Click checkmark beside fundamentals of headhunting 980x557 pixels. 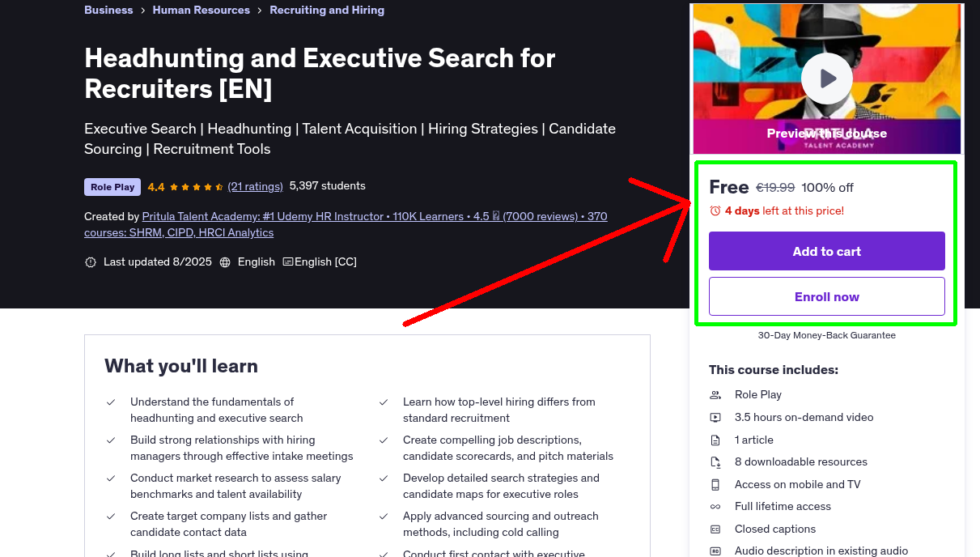111,402
